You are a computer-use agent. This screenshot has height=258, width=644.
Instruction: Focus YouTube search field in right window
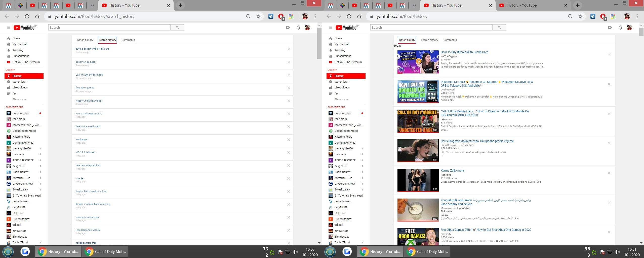click(431, 28)
